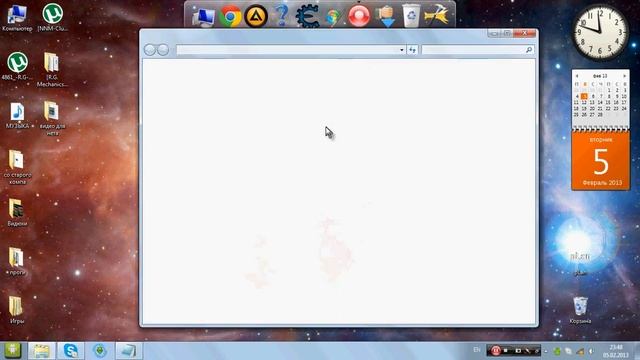Open Компьютер desktop shortcut

[x=17, y=18]
